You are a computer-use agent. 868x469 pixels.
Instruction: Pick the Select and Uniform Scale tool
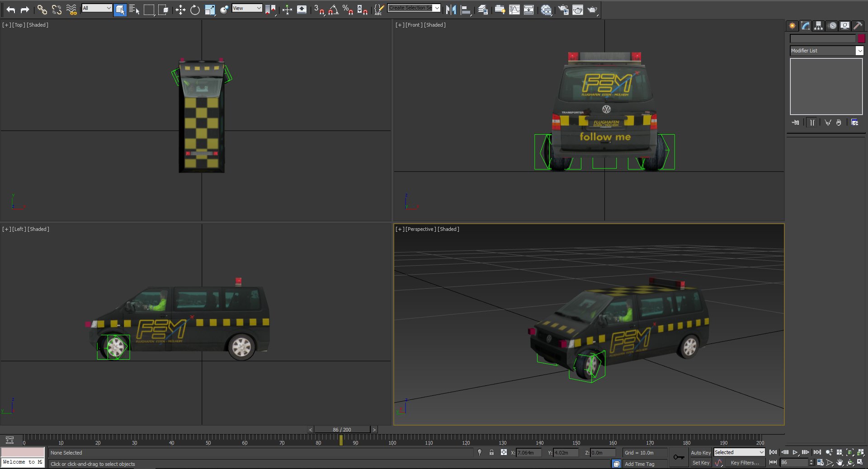[x=210, y=9]
